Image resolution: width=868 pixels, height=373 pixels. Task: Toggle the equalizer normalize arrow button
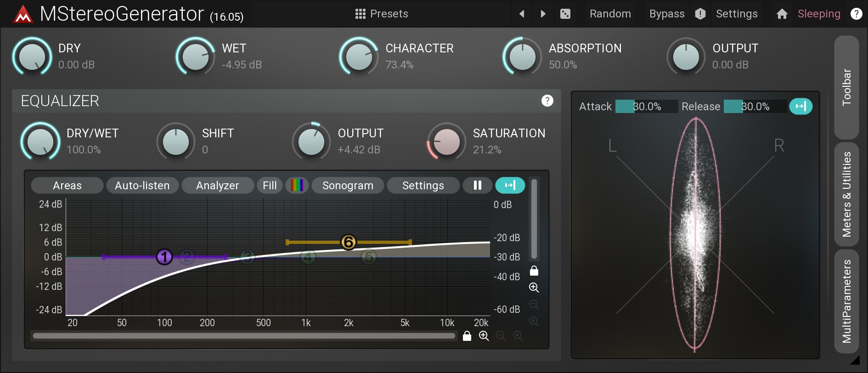[510, 186]
